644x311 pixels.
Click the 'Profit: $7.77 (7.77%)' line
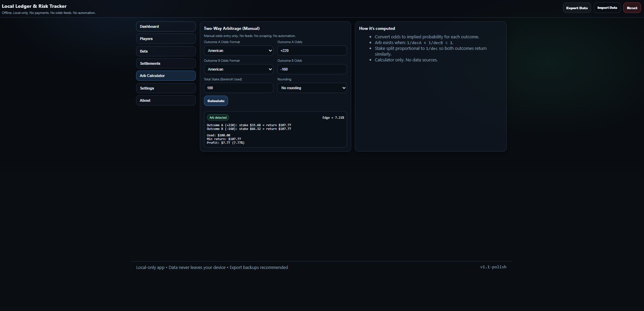[226, 143]
